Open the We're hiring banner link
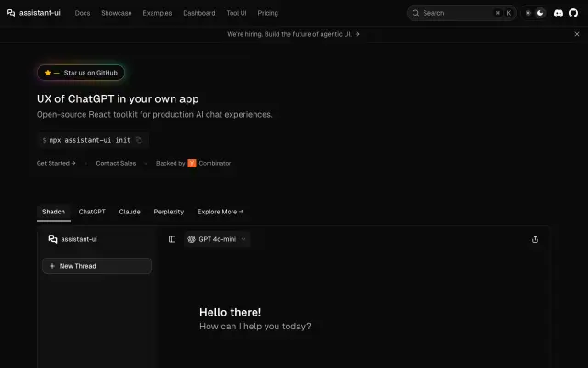 point(293,34)
